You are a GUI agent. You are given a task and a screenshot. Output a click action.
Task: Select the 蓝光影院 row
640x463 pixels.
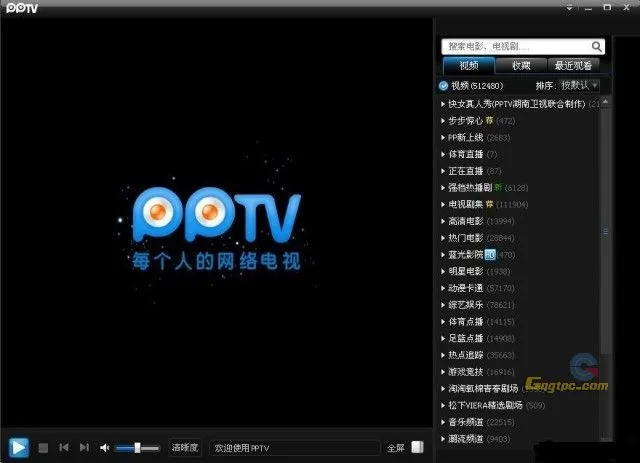tap(520, 255)
